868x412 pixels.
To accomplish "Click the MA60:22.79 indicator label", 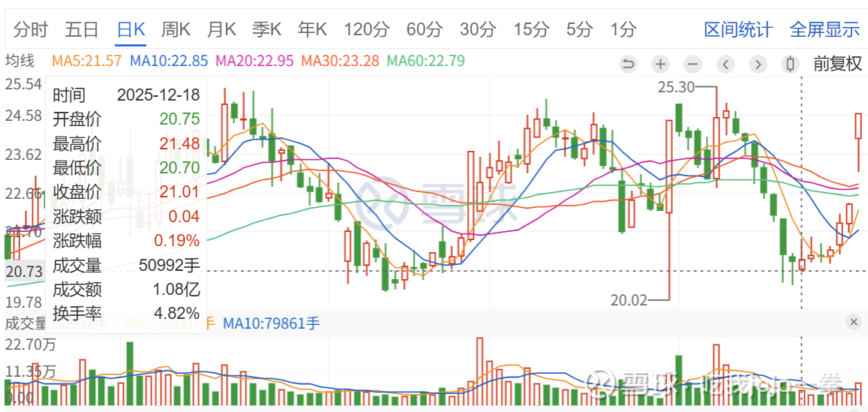I will point(426,60).
